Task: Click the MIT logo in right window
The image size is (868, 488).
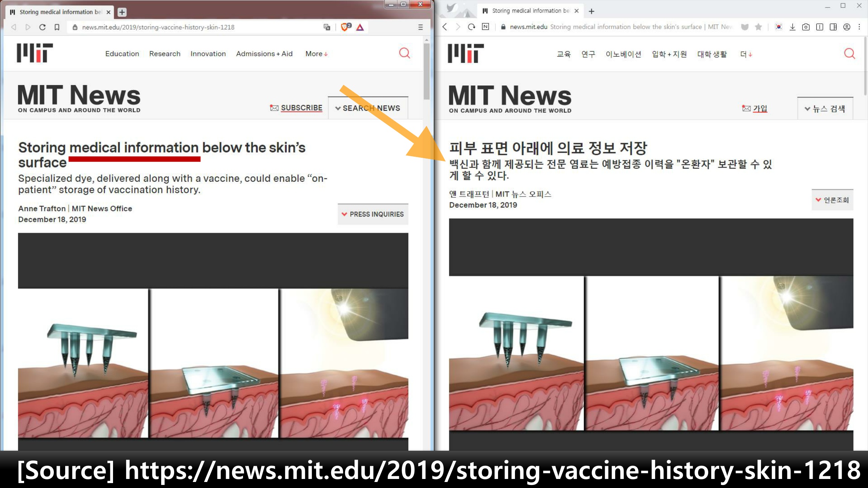Action: (x=466, y=53)
